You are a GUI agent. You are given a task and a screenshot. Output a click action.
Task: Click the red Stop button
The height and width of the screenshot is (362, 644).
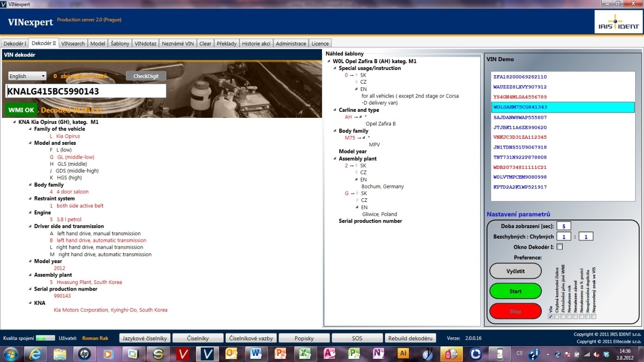coord(515,311)
